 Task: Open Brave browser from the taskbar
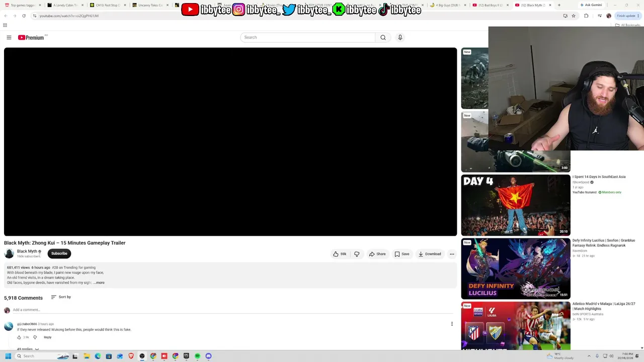[x=131, y=356]
